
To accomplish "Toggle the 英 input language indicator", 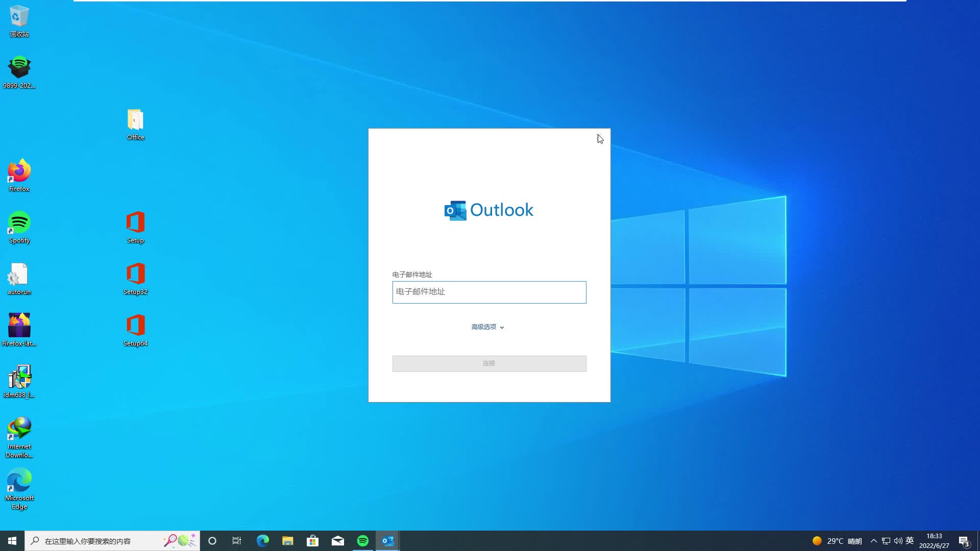I will coord(910,541).
